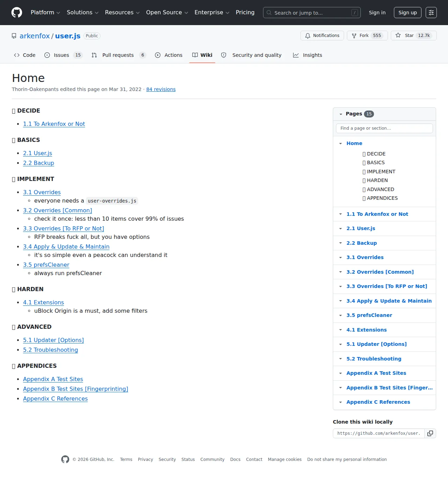This screenshot has height=478, width=448.
Task: Click the copy wiki clone URL icon
Action: [430, 433]
